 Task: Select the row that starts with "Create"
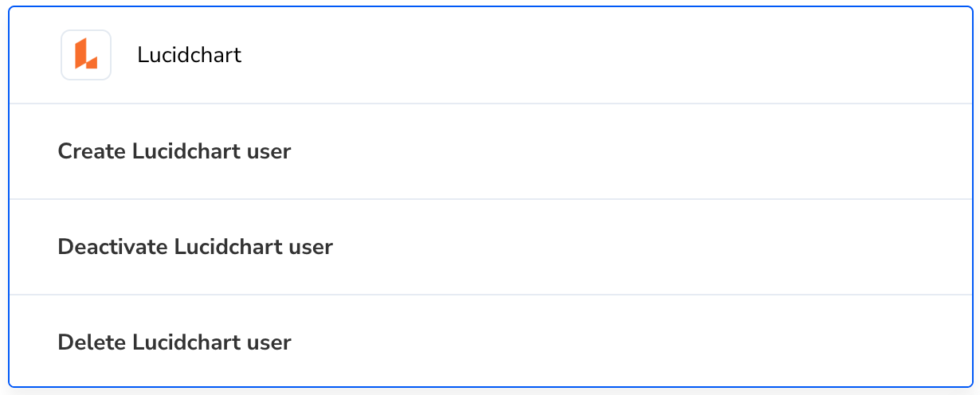[x=490, y=151]
